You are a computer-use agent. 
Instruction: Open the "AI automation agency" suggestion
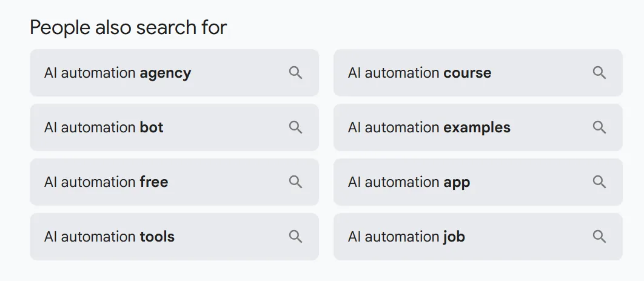pos(118,73)
